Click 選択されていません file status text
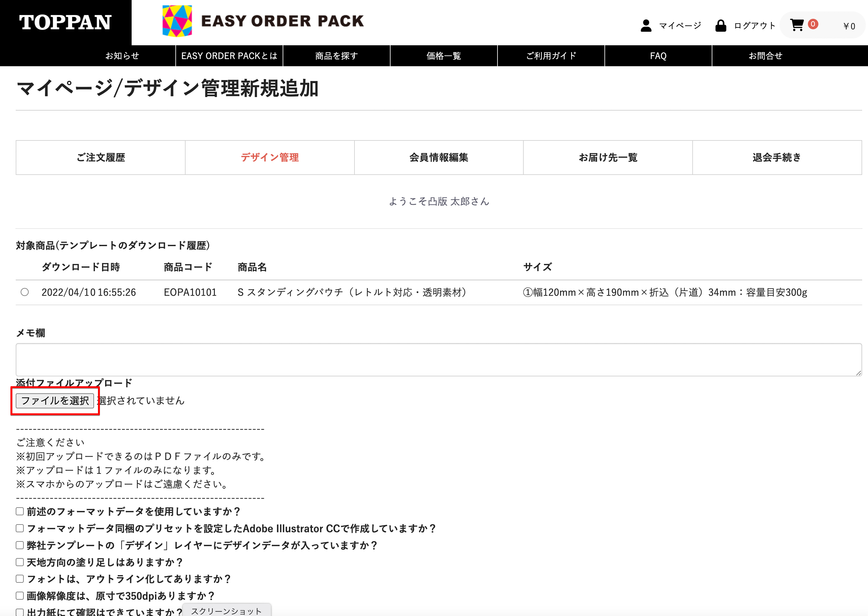Viewport: 868px width, 616px height. 141,400
